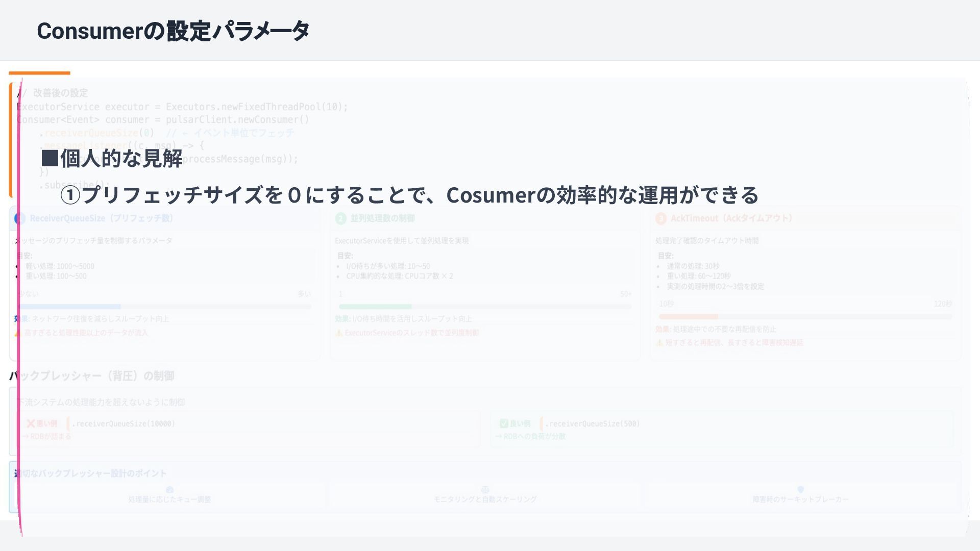
Task: Click the .receiverQueueSize(10000) code snippet
Action: tap(124, 424)
